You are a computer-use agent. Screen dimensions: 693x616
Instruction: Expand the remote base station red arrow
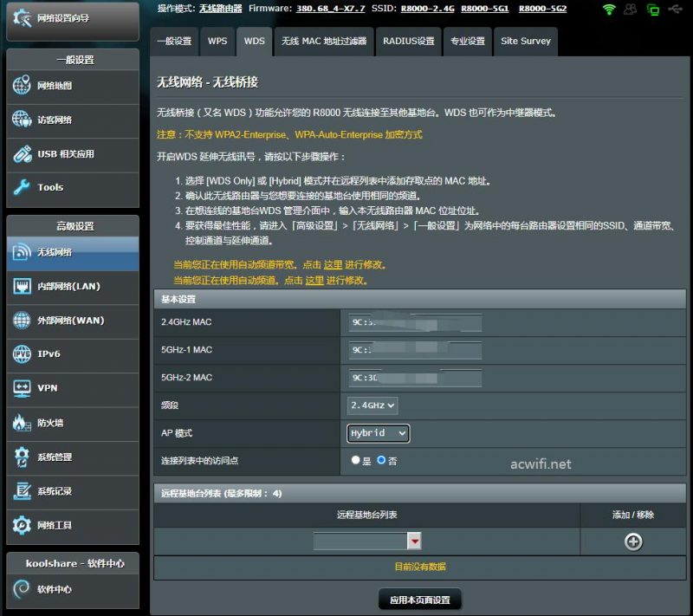tap(414, 541)
